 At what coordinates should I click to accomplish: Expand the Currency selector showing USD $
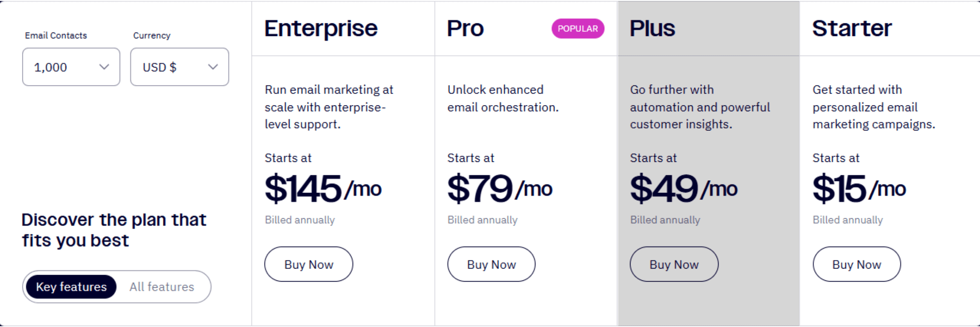coord(179,67)
